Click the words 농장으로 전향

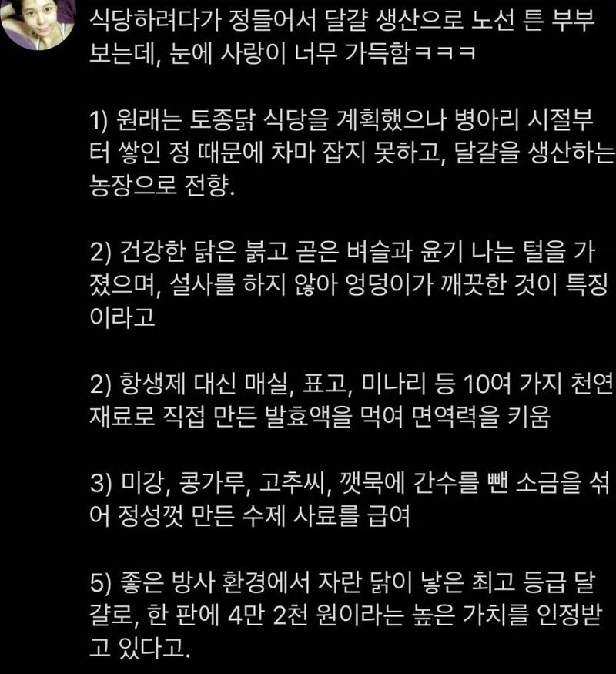click(162, 186)
